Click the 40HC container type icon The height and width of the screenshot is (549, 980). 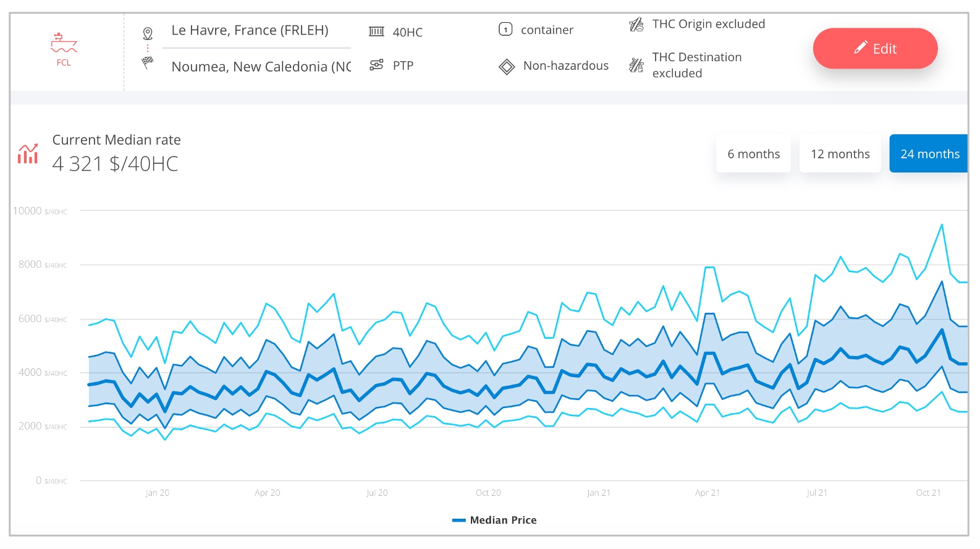[376, 32]
